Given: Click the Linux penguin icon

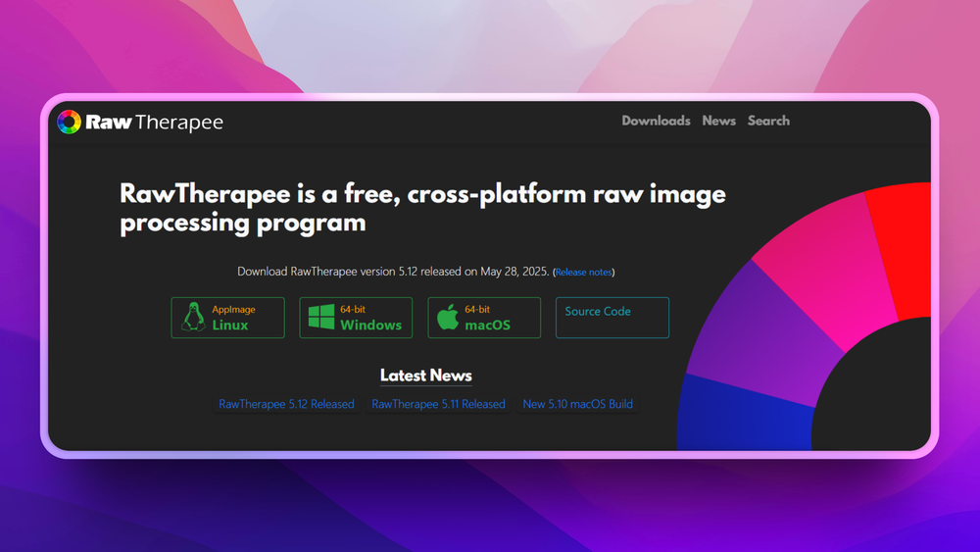Looking at the screenshot, I should (x=193, y=317).
